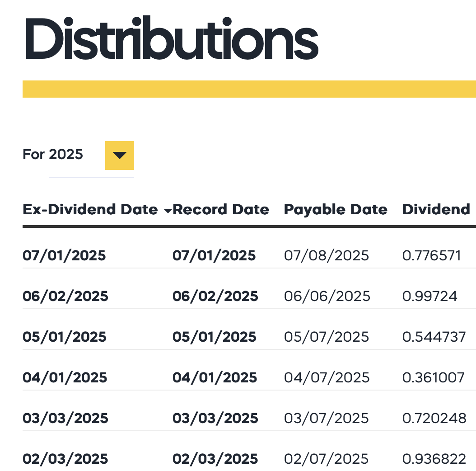Click the yellow dropdown arrow icon
This screenshot has height=471, width=476.
(x=119, y=155)
